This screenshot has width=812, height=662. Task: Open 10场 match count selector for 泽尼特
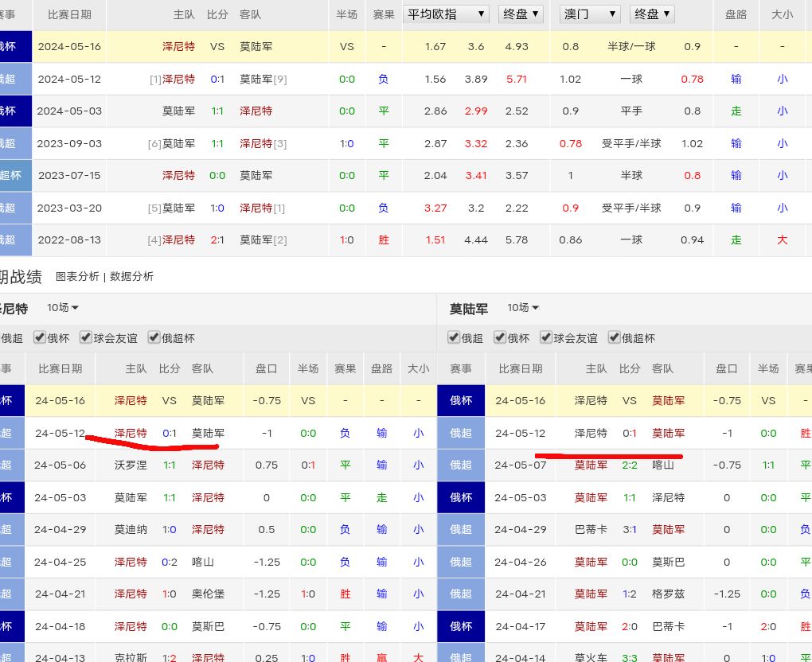pos(63,308)
